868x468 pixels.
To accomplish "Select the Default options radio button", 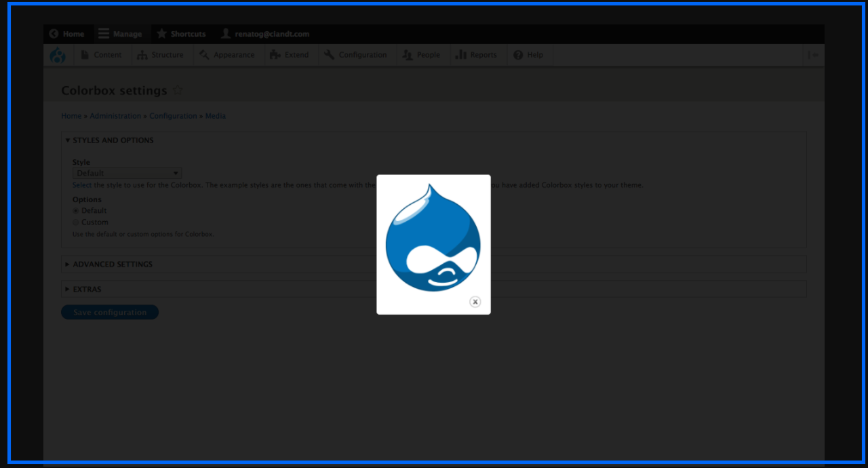I will 76,211.
